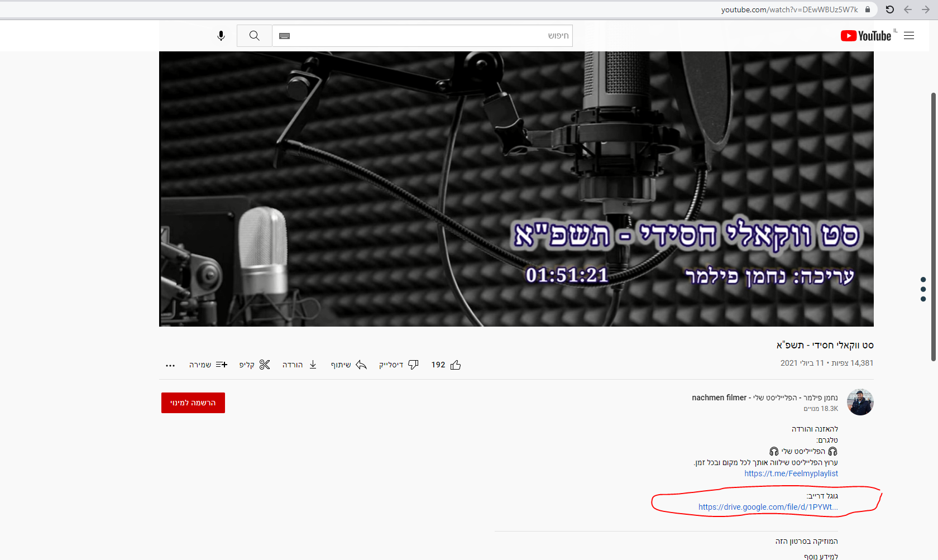Click the video title text under the player
Screen dimensions: 938x560
(825, 345)
